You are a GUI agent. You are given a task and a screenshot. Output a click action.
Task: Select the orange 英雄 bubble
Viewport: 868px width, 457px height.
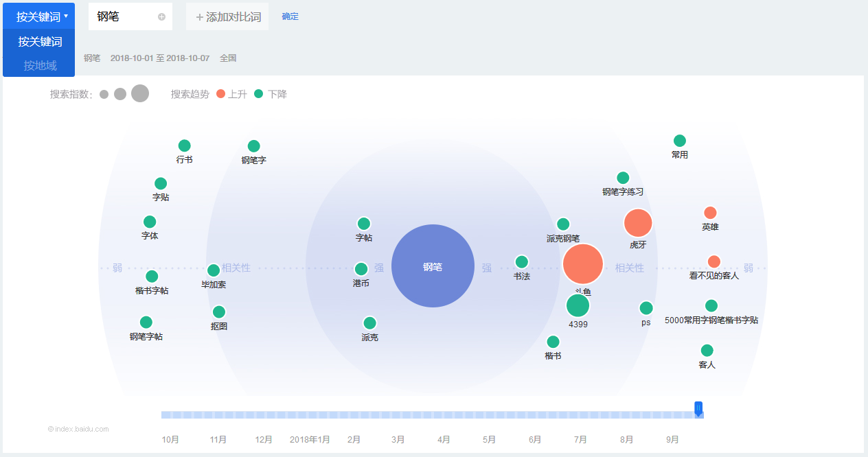[710, 213]
